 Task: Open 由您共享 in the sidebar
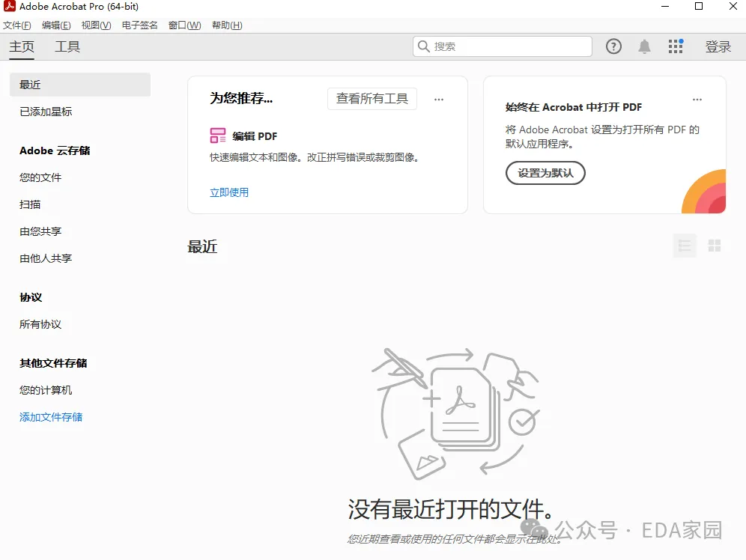coord(40,231)
